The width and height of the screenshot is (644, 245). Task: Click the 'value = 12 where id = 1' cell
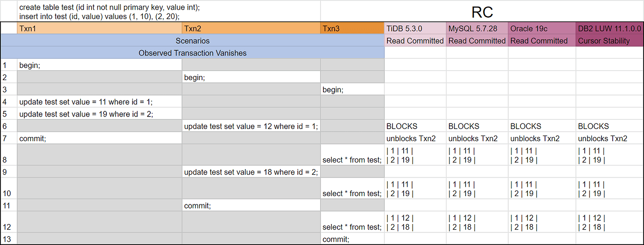pyautogui.click(x=251, y=126)
